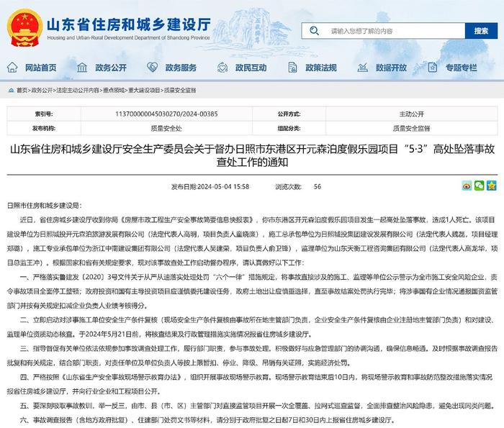
Task: Click paragraph 五、要深刻吸取事故教训
Action: tap(257, 406)
